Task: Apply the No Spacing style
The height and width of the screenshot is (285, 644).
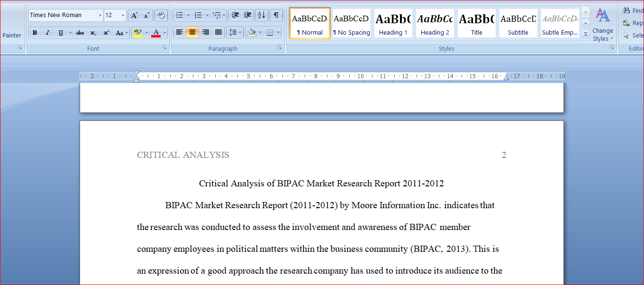Action: 351,23
